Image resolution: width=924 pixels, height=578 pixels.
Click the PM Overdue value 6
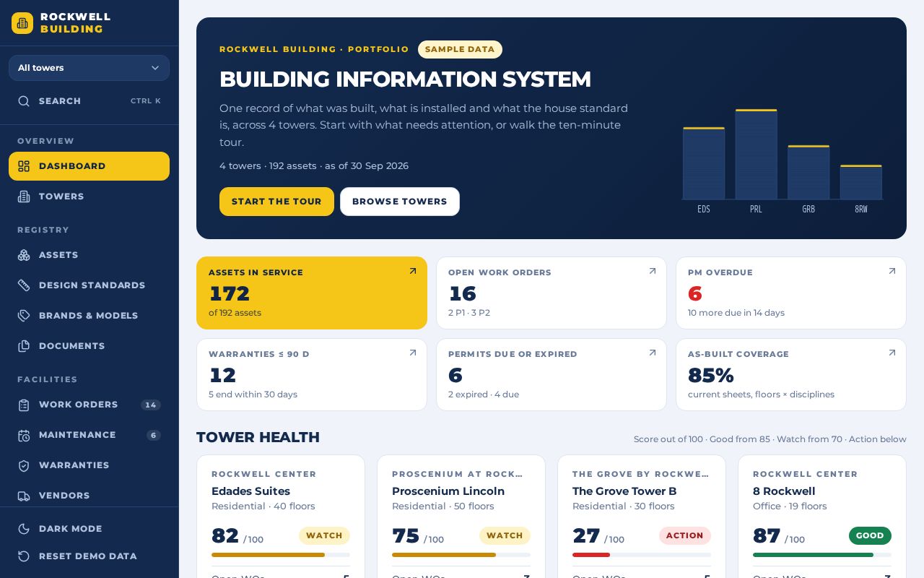coord(695,294)
